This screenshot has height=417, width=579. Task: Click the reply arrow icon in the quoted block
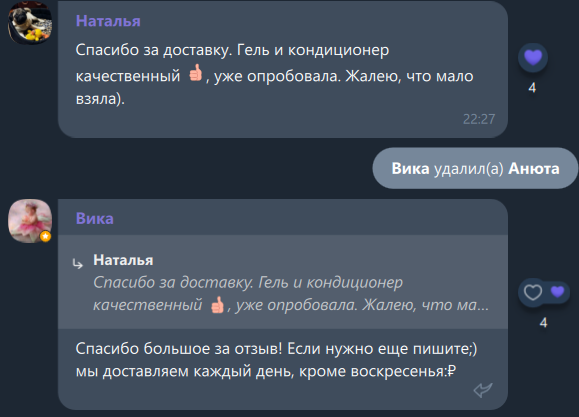point(78,264)
